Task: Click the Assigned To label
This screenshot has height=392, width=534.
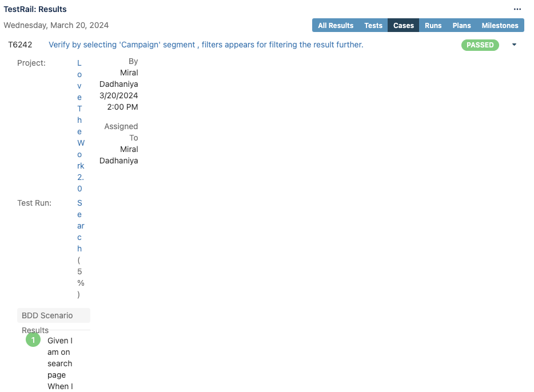Action: click(x=121, y=132)
